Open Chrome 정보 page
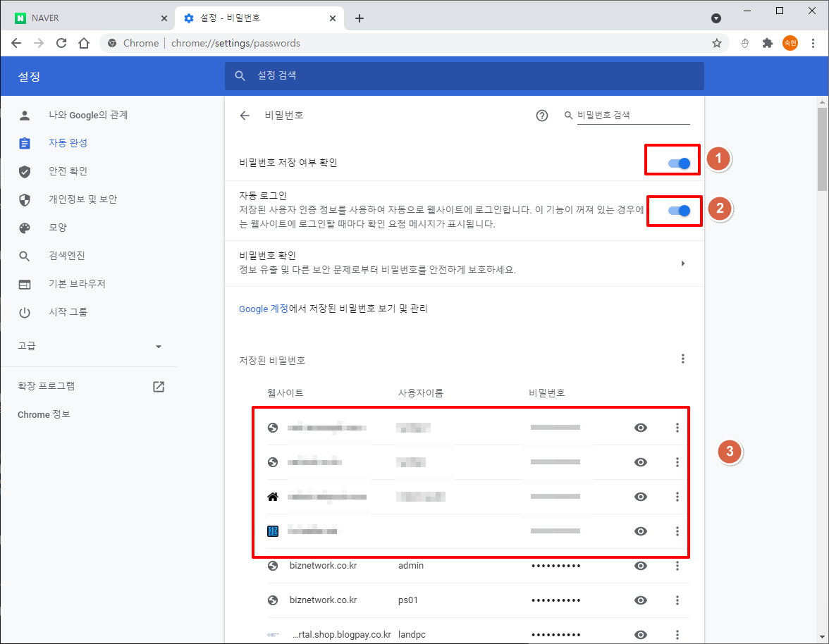Viewport: 829px width, 644px height. click(44, 415)
